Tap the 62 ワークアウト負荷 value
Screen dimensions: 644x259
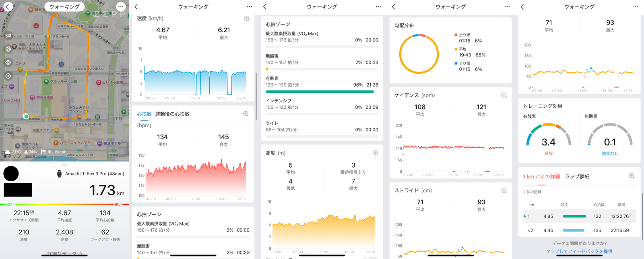point(105,232)
